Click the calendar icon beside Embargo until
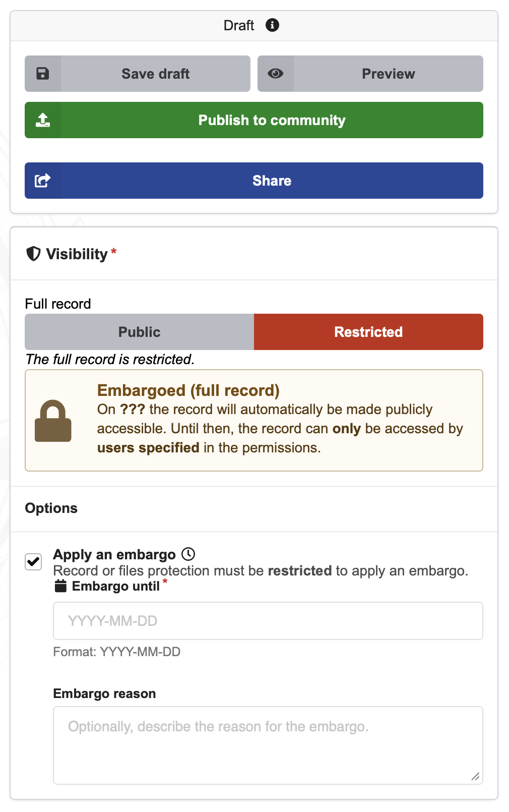 [x=60, y=586]
